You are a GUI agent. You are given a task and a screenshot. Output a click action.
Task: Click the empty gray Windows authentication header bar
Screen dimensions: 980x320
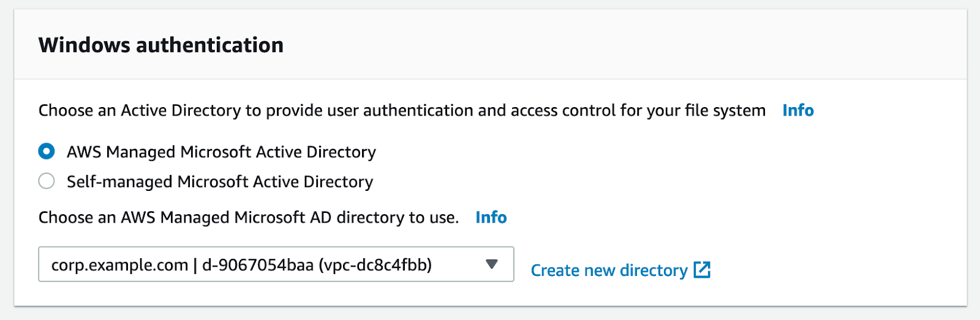tap(612, 45)
